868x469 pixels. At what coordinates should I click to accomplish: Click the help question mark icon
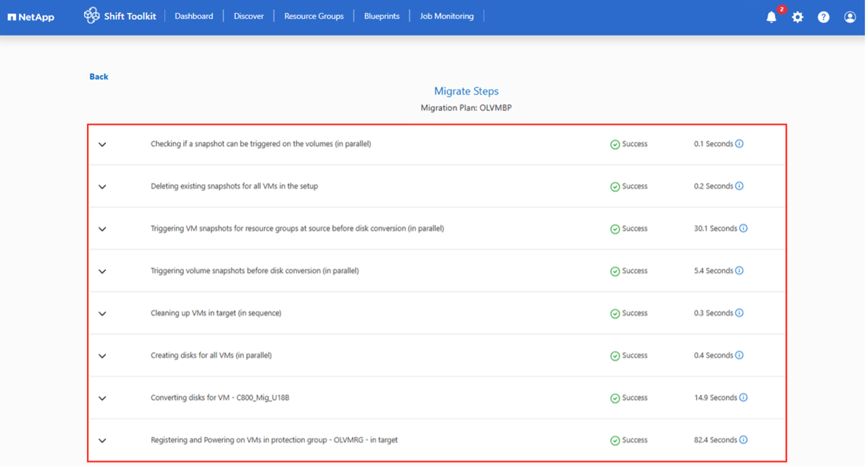point(823,18)
